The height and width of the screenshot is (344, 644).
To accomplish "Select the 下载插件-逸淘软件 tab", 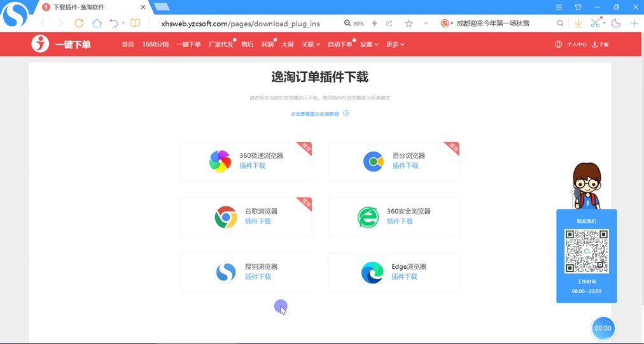I will pos(94,8).
